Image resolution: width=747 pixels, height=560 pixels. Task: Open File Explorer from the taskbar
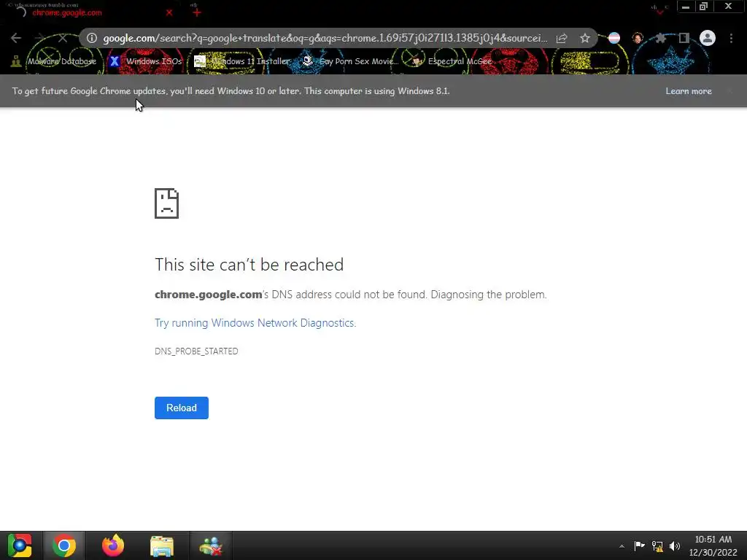point(162,545)
